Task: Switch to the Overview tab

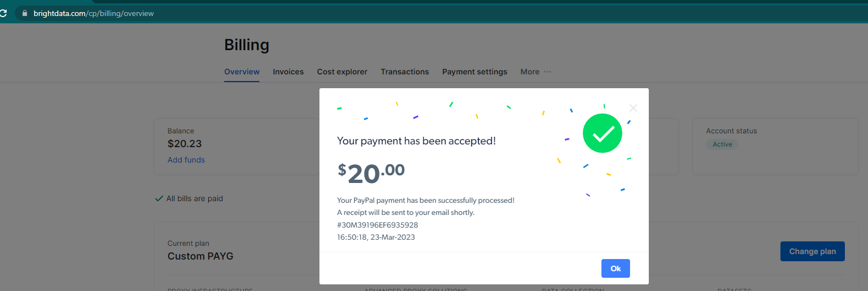Action: (242, 72)
